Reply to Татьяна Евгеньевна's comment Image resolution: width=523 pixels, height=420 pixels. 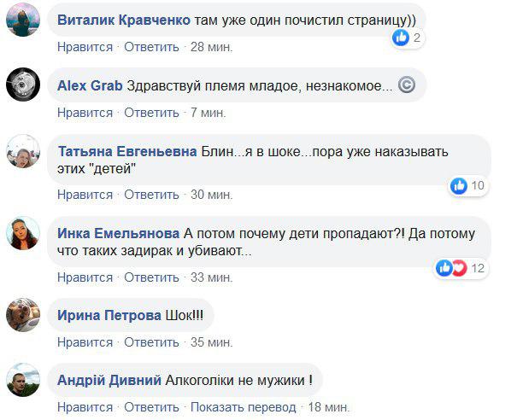(x=151, y=195)
